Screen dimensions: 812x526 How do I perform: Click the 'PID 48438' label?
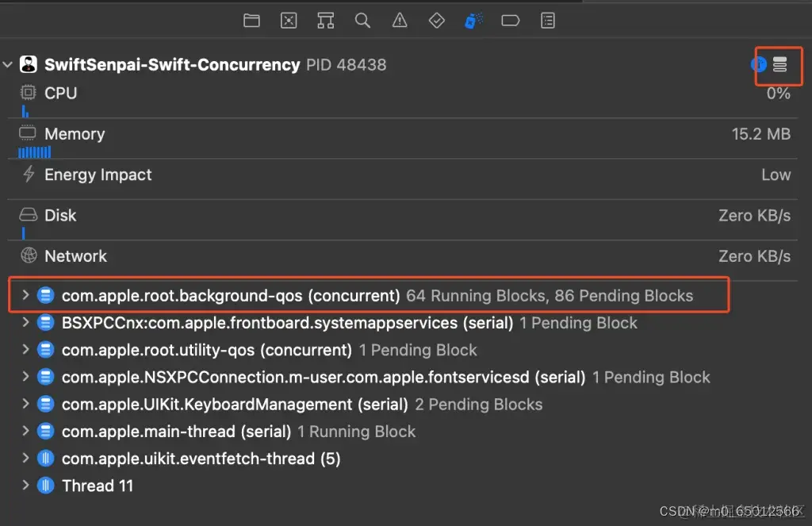346,65
